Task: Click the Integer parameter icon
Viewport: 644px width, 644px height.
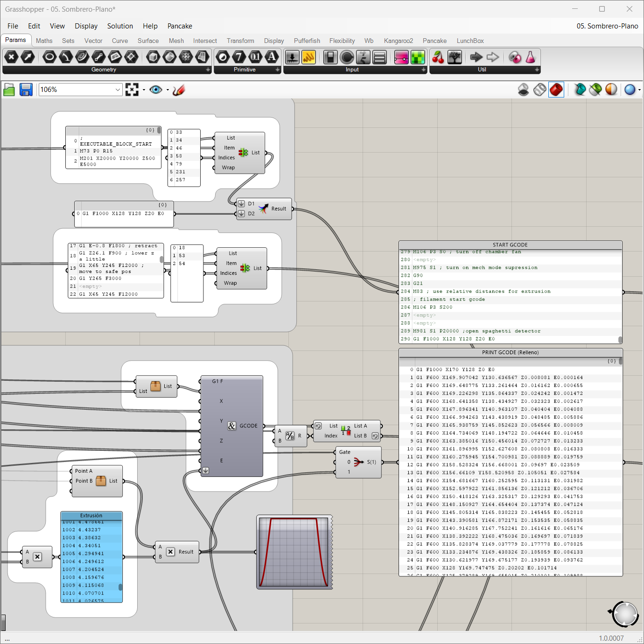Action: pyautogui.click(x=239, y=57)
